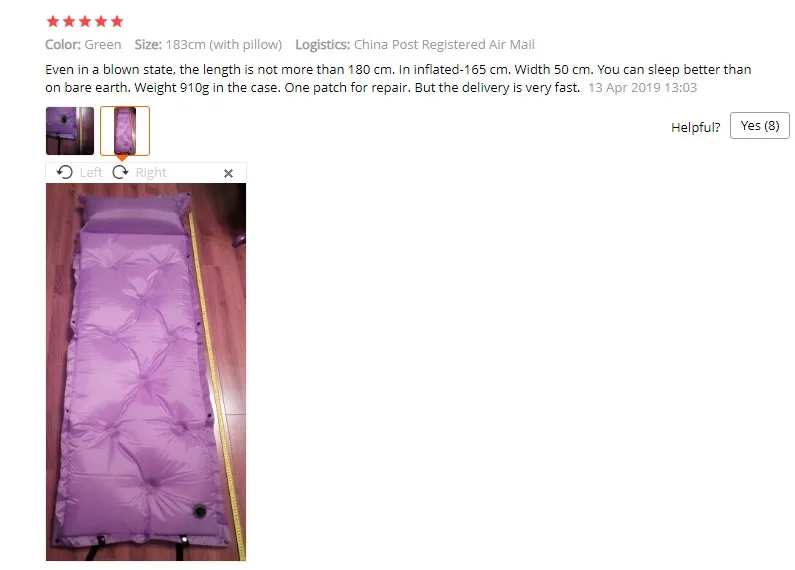Select the highlighted second photo thumbnail
795x570 pixels.
[x=125, y=131]
